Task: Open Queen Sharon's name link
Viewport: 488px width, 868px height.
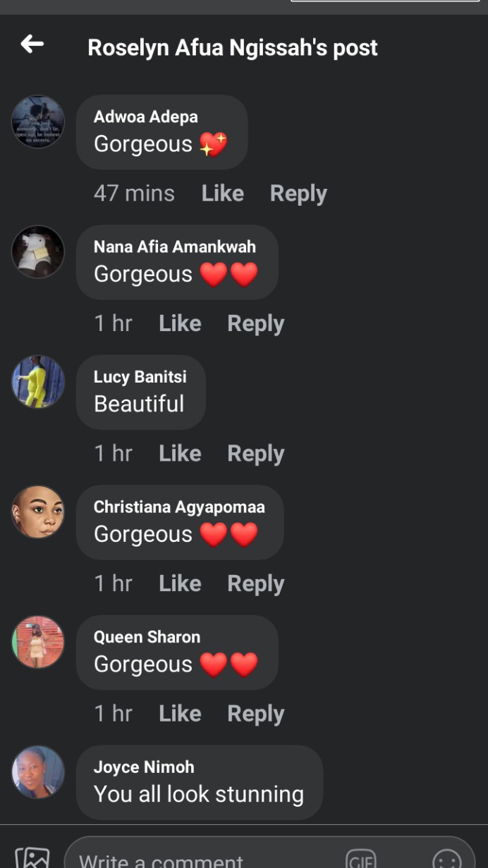Action: [147, 637]
